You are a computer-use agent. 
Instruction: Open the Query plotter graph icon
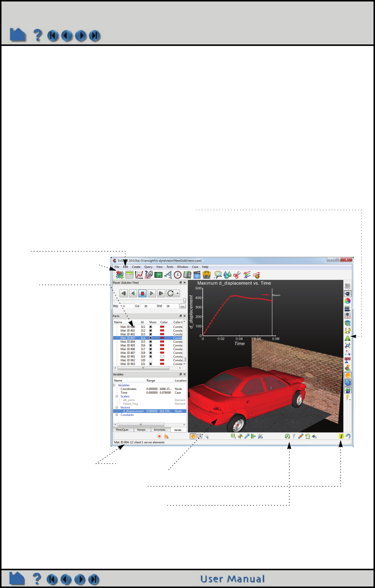pyautogui.click(x=139, y=275)
